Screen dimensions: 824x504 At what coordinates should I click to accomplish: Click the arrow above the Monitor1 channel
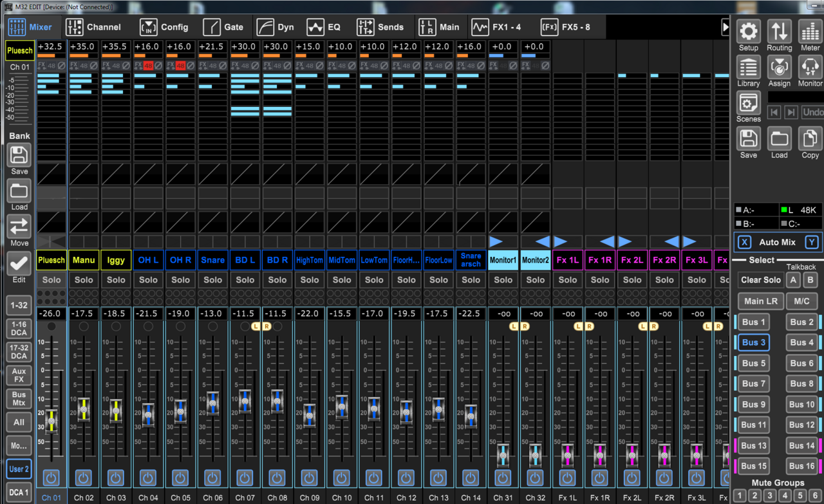(x=496, y=242)
